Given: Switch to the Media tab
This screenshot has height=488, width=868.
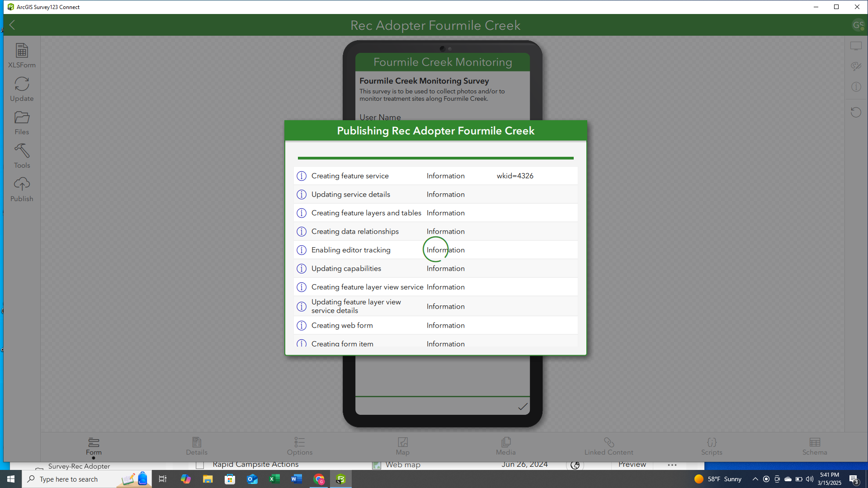Looking at the screenshot, I should tap(506, 446).
